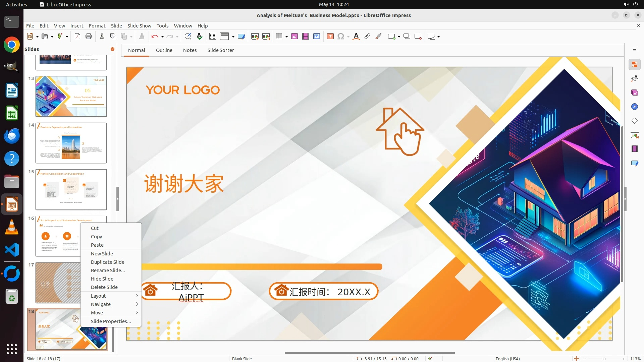644x362 pixels.
Task: Click the Insert Hyperlink icon
Action: point(367,37)
